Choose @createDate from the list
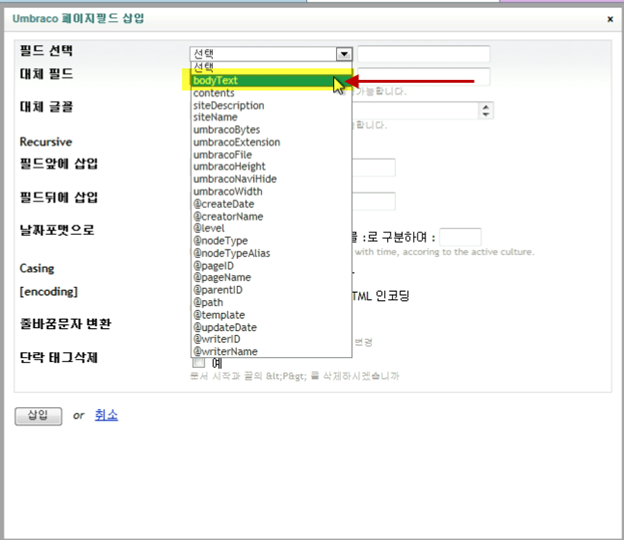The height and width of the screenshot is (540, 624). (x=271, y=204)
